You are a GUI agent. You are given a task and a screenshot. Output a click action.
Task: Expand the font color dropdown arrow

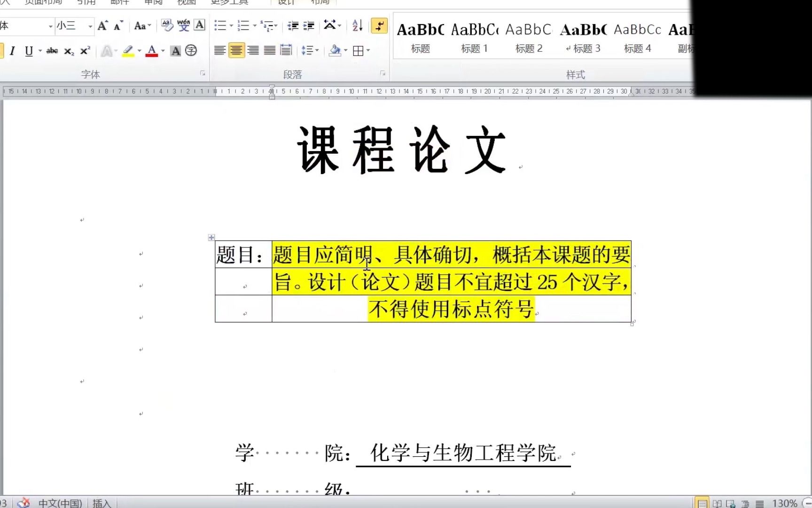[163, 51]
